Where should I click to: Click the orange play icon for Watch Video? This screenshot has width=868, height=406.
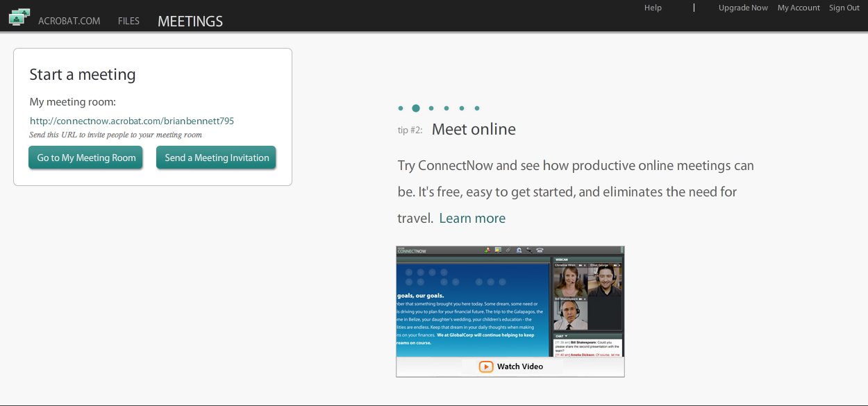486,366
